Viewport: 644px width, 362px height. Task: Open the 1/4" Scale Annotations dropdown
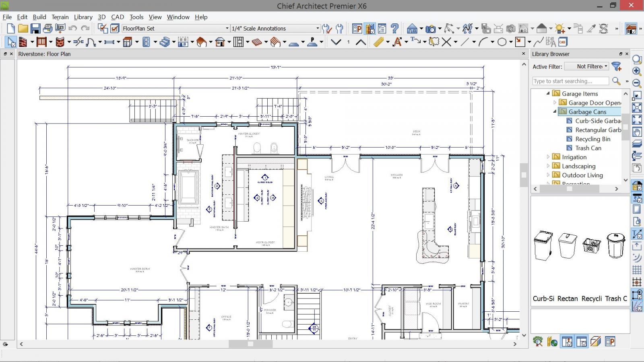(x=318, y=29)
